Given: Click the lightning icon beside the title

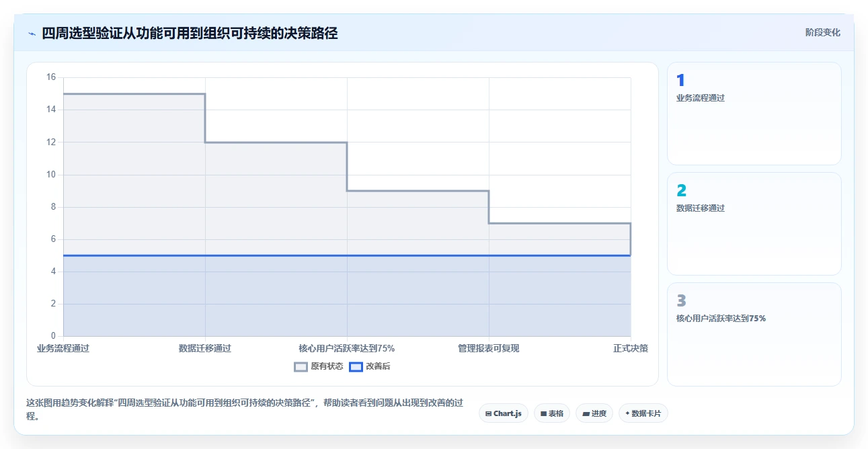Looking at the screenshot, I should pos(32,33).
